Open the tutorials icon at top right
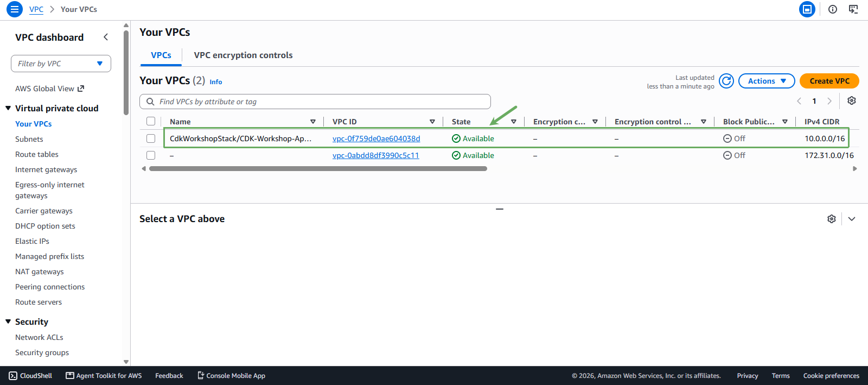Screen dimensions: 868x385 click(853, 9)
